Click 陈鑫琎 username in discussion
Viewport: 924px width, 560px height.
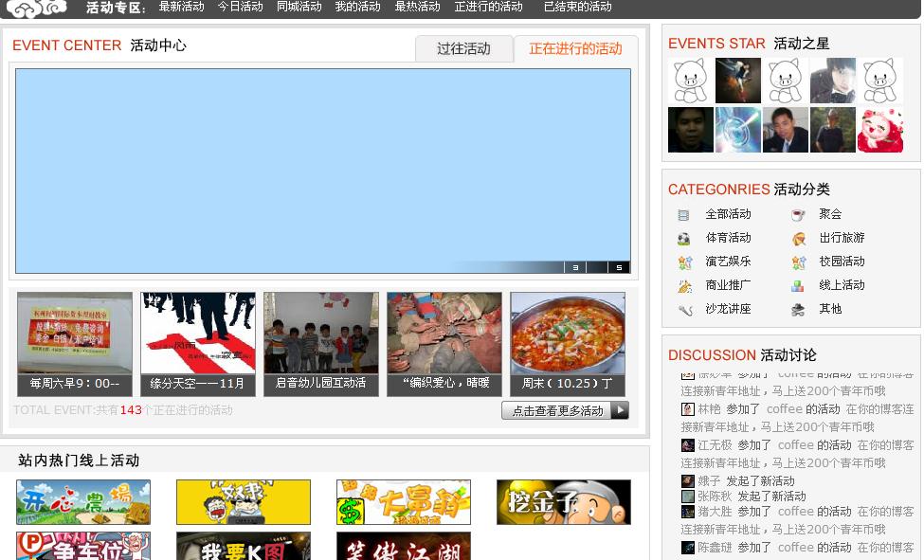pyautogui.click(x=715, y=548)
